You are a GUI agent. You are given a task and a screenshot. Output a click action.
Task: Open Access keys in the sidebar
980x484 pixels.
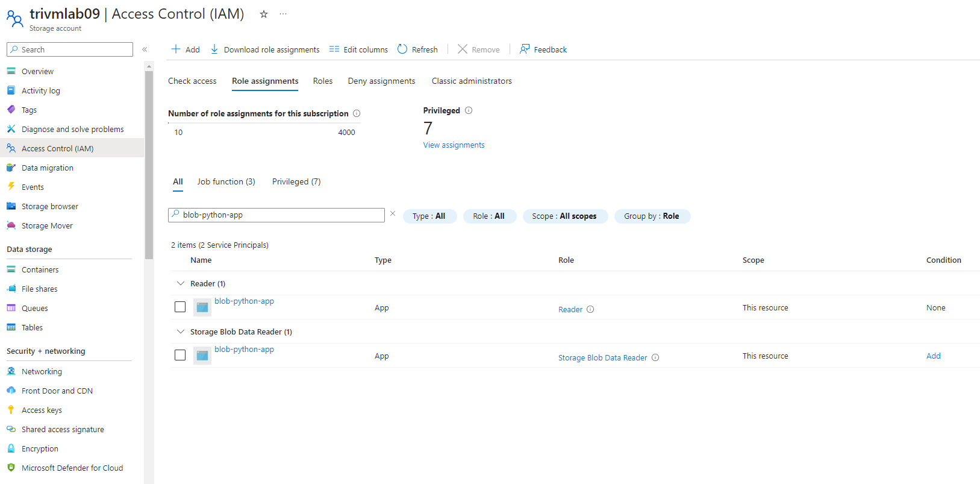42,410
